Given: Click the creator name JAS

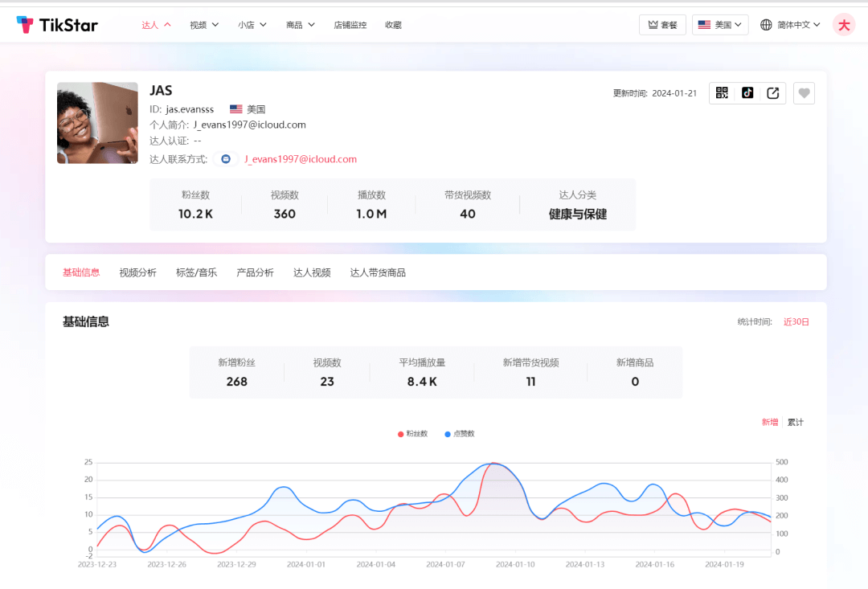Looking at the screenshot, I should pyautogui.click(x=161, y=91).
